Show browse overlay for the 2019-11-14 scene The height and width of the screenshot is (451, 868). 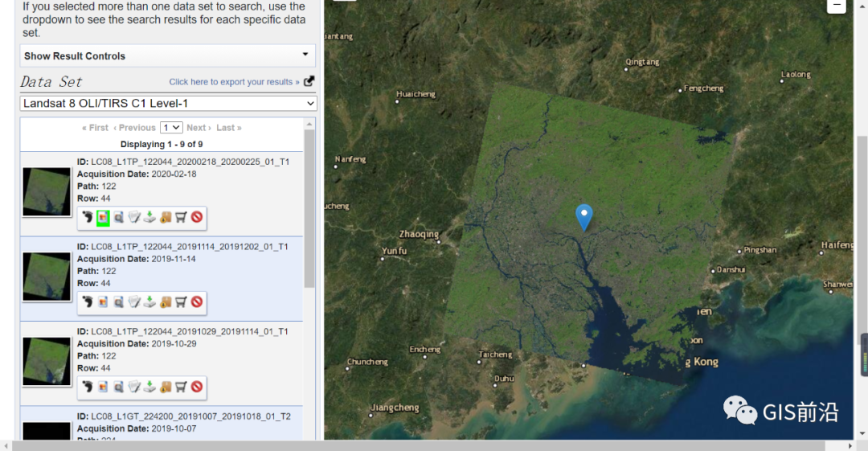click(103, 302)
